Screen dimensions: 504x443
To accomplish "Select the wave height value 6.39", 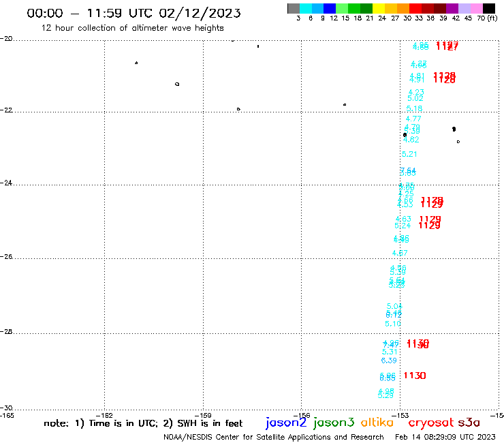I will (x=389, y=361).
